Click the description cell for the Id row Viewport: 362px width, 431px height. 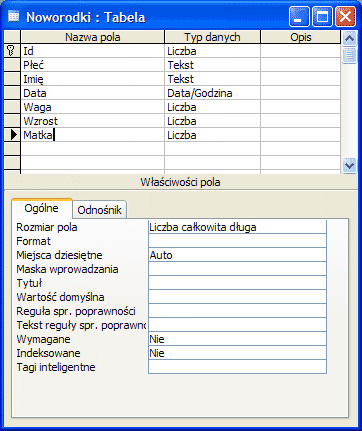[301, 51]
